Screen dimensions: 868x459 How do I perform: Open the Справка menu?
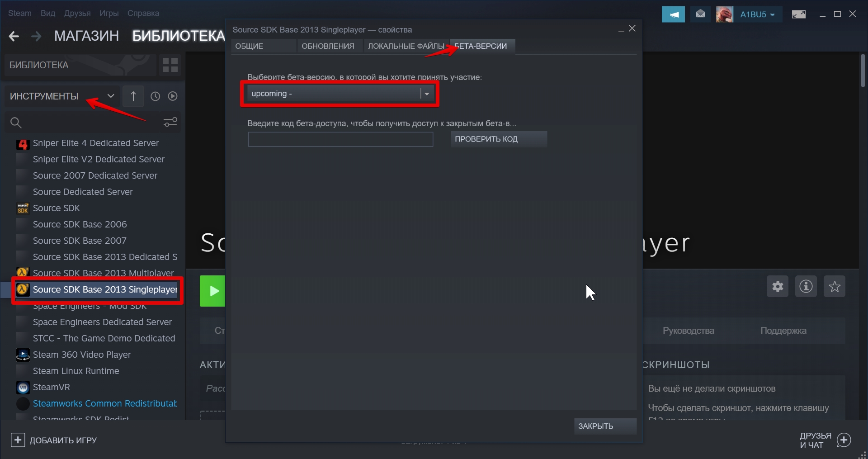click(143, 13)
